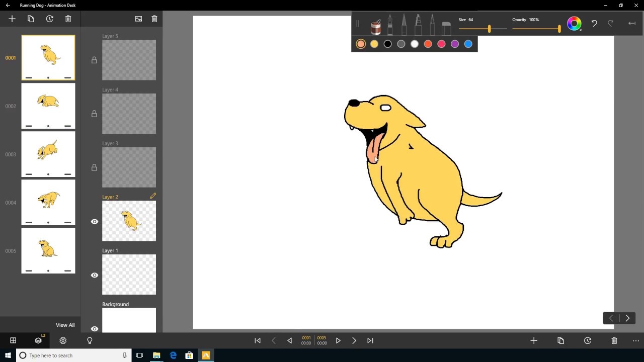
Task: Select the gray color swatch
Action: (401, 44)
